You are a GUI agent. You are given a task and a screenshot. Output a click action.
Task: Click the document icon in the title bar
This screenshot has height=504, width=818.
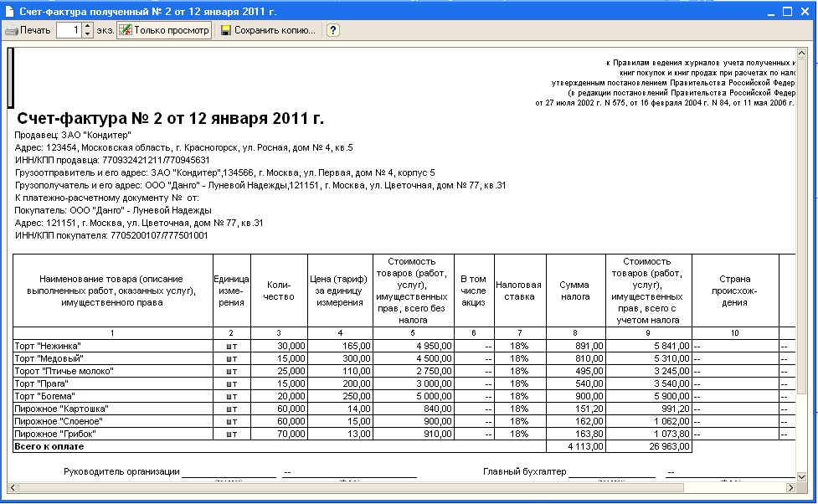8,12
